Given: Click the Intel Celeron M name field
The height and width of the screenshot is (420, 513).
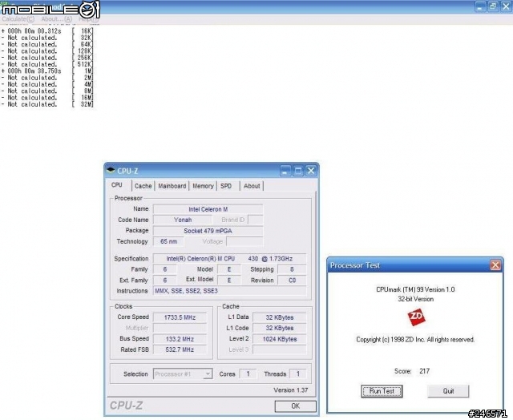Looking at the screenshot, I should [x=208, y=209].
